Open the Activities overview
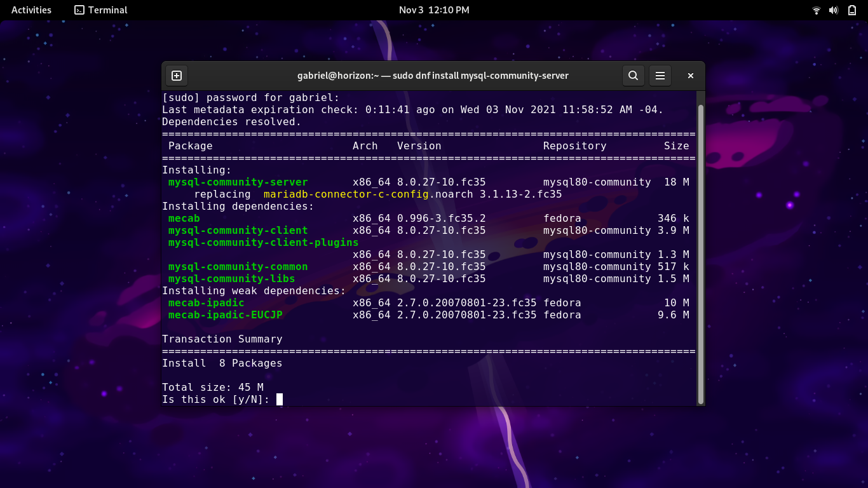868x488 pixels. coord(31,10)
